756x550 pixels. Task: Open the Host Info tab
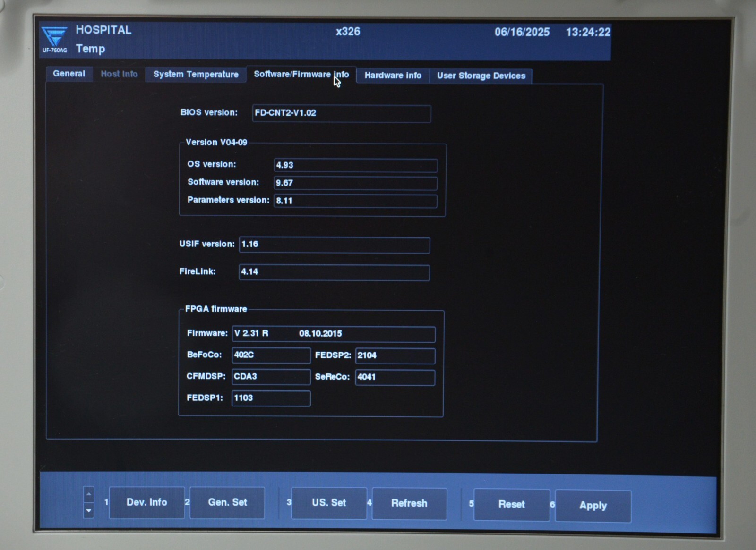tap(119, 74)
